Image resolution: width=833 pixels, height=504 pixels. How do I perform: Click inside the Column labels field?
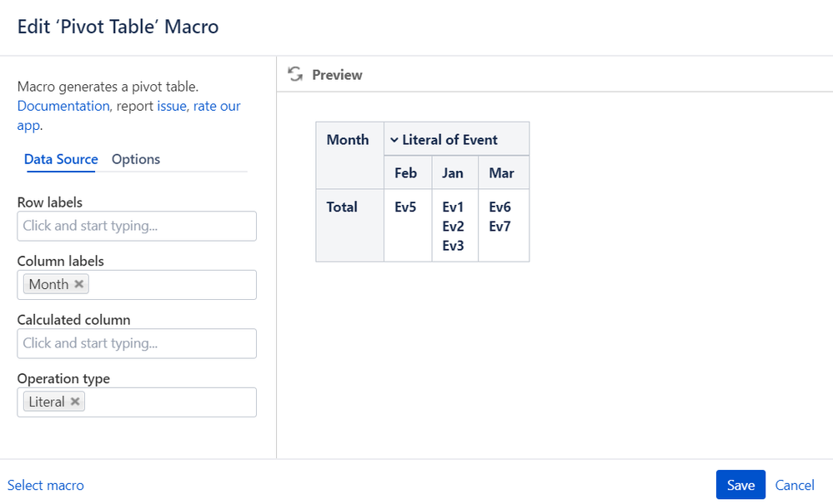click(170, 285)
